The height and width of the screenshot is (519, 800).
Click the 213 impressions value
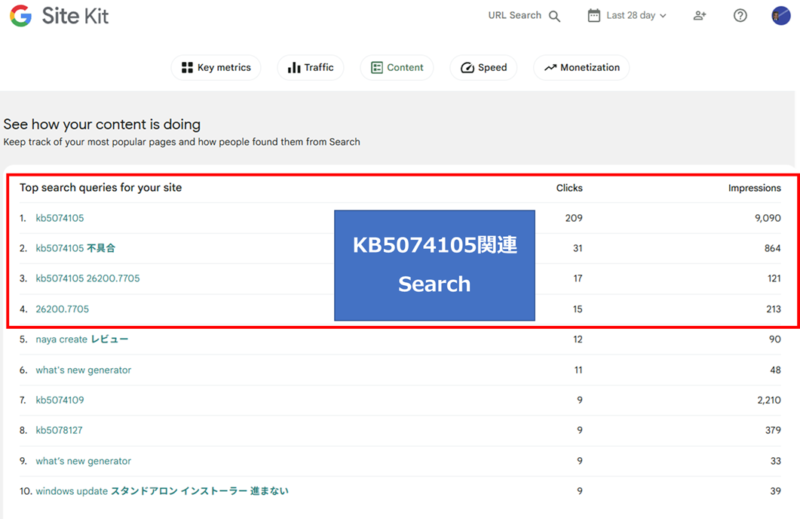[773, 309]
